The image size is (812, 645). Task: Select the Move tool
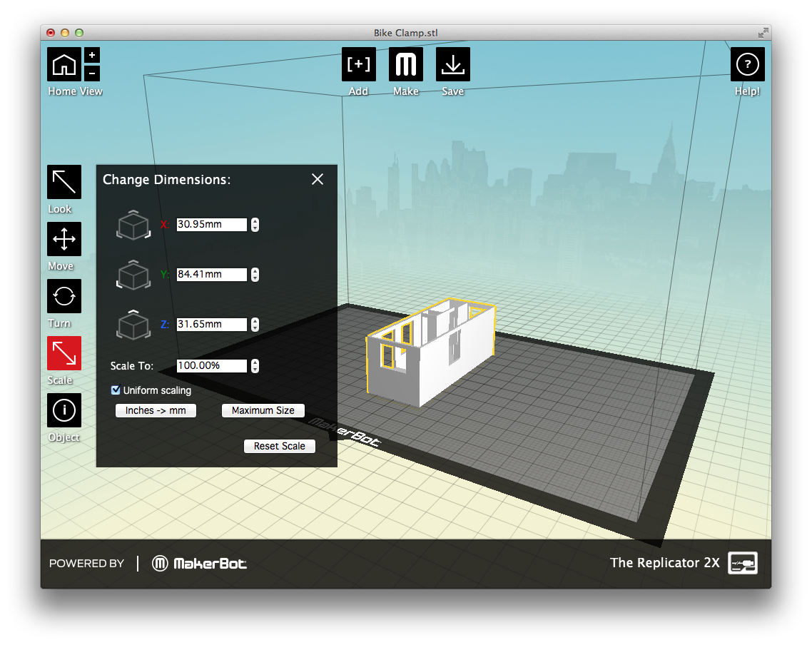tap(64, 239)
